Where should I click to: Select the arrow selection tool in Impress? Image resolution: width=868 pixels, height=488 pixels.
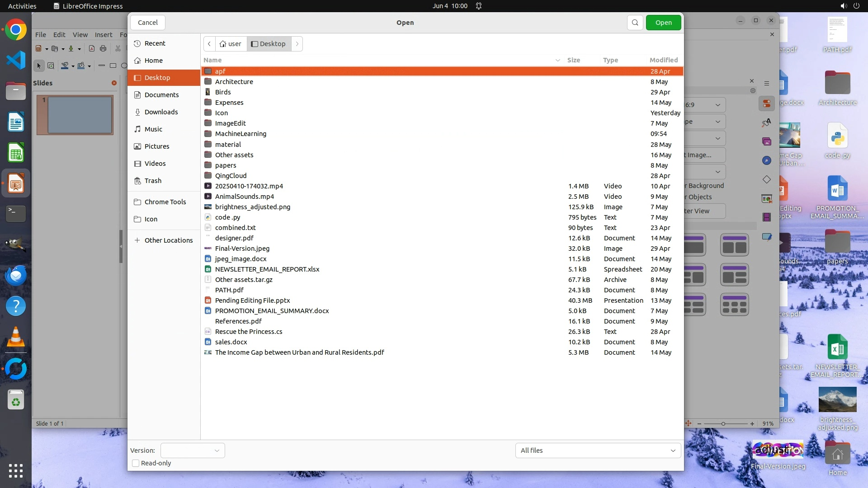click(39, 66)
